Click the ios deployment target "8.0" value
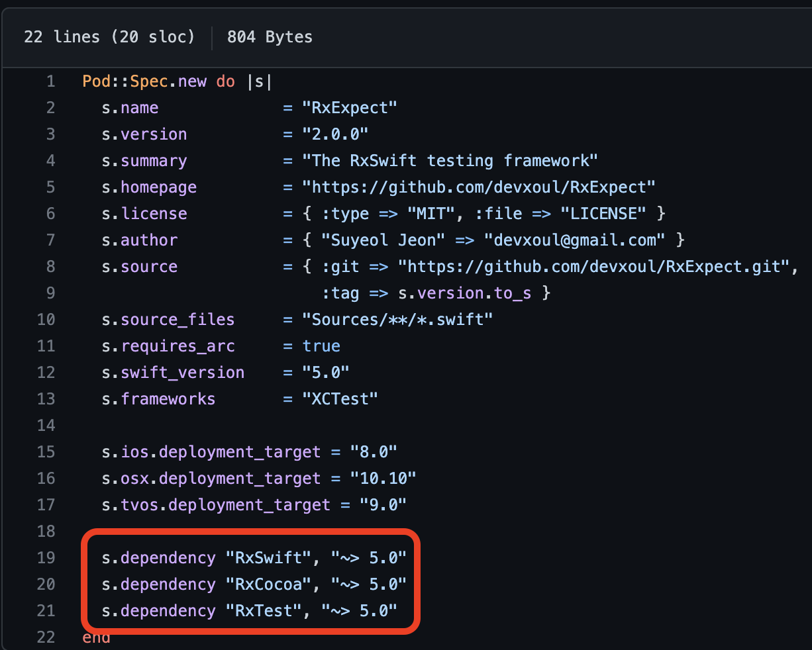 click(374, 452)
